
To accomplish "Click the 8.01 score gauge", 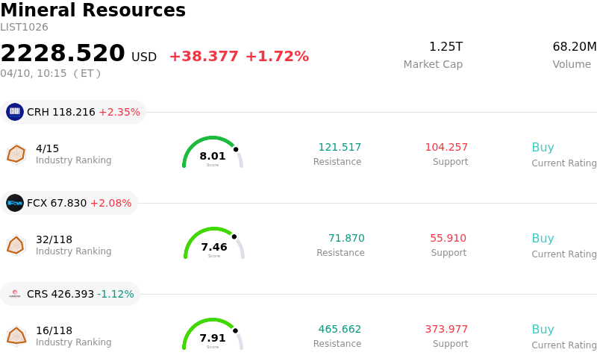I will [x=213, y=153].
